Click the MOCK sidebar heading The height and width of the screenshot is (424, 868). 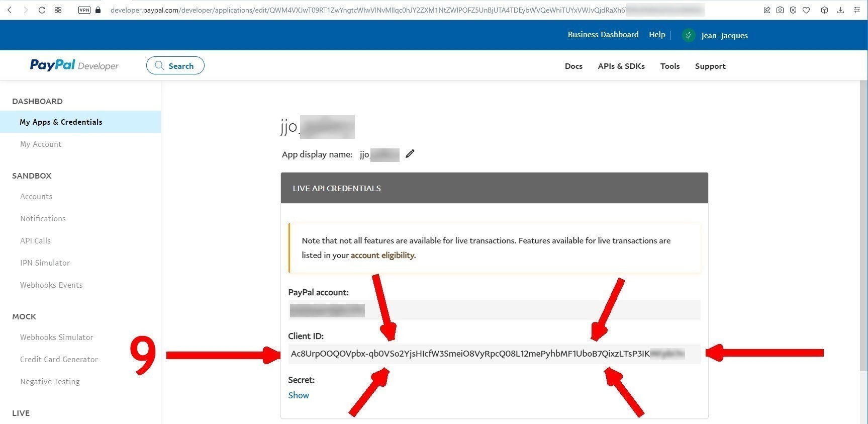tap(24, 316)
